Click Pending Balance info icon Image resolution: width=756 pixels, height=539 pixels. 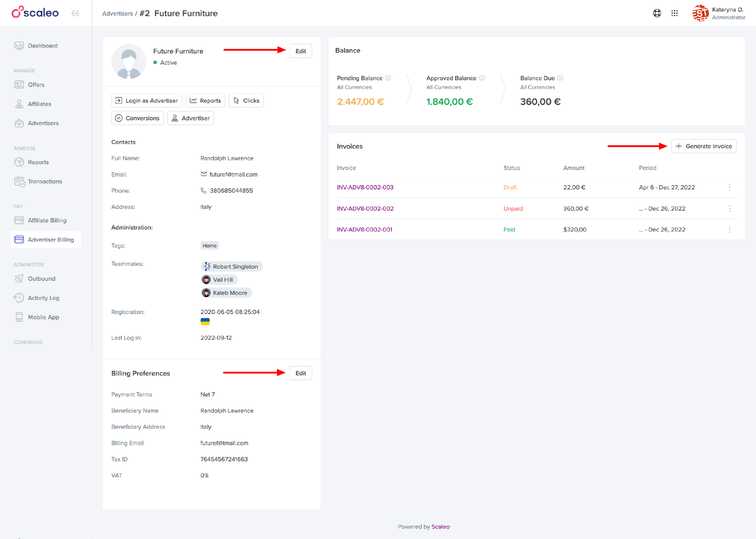pos(388,78)
